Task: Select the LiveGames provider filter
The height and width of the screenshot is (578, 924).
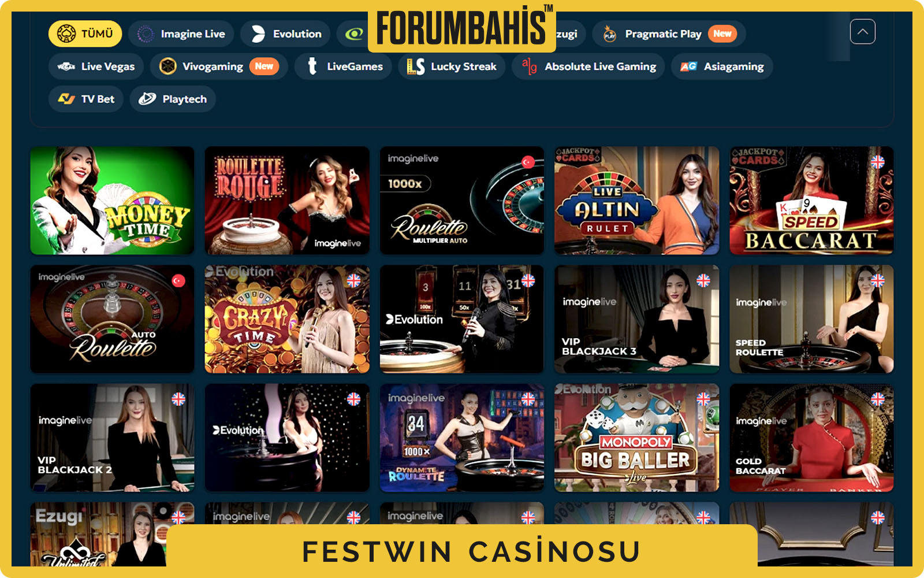Action: (343, 66)
